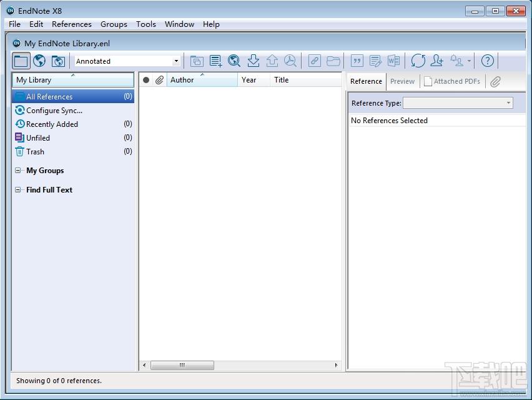Click EndNote library icon in document title bar
Viewport: 532px width, 400px height.
pos(16,44)
